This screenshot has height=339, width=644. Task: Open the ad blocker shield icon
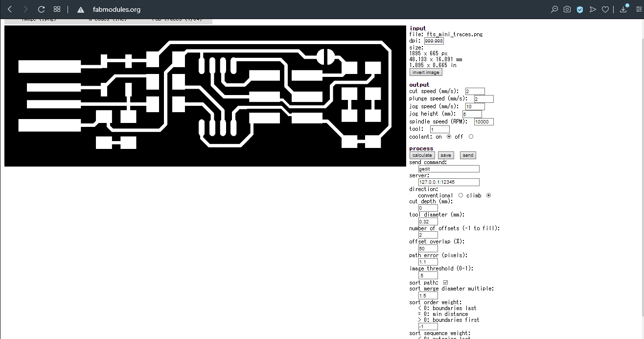click(x=580, y=9)
